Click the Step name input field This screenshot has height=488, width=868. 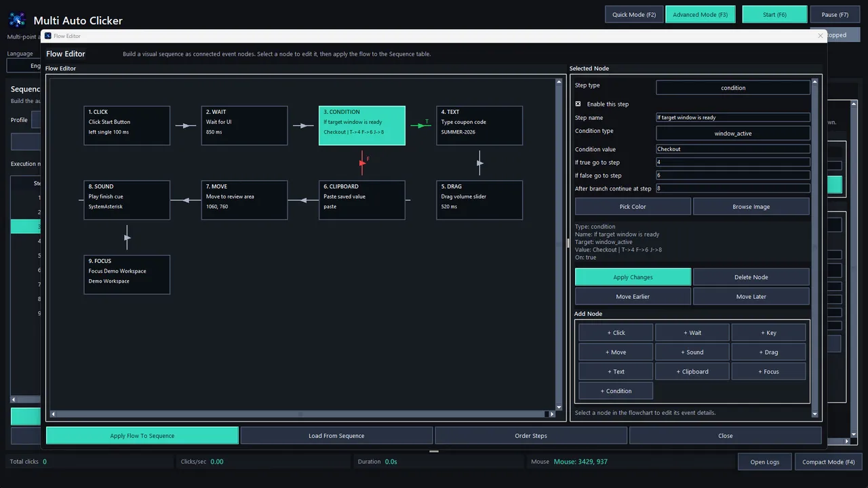733,117
